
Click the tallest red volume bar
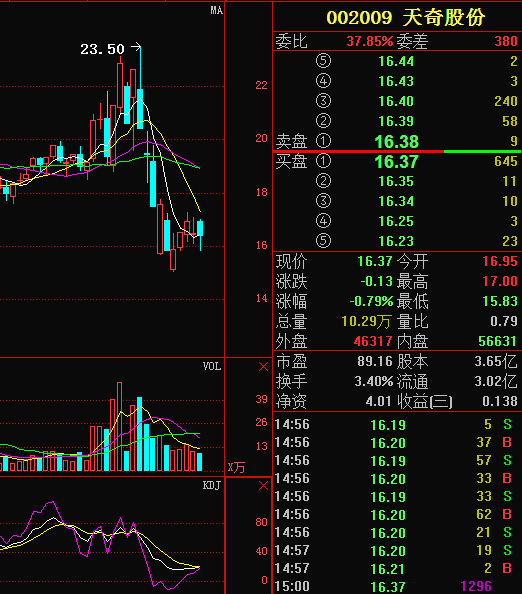point(120,427)
